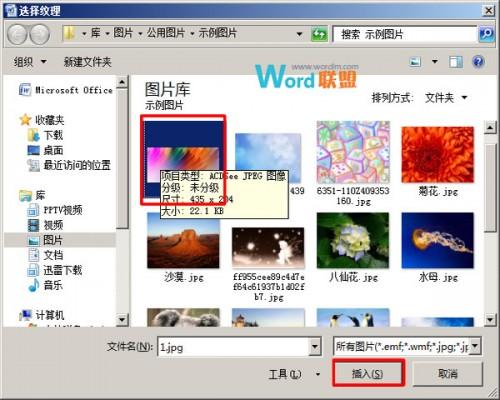Select the 菊花.jpg thumbnail

437,154
